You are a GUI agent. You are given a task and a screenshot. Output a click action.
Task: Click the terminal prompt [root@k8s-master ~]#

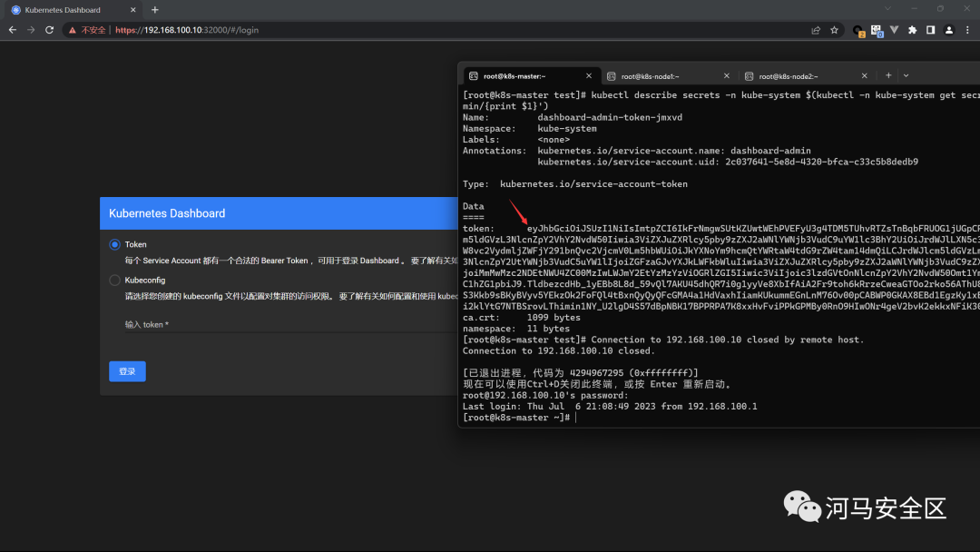516,418
